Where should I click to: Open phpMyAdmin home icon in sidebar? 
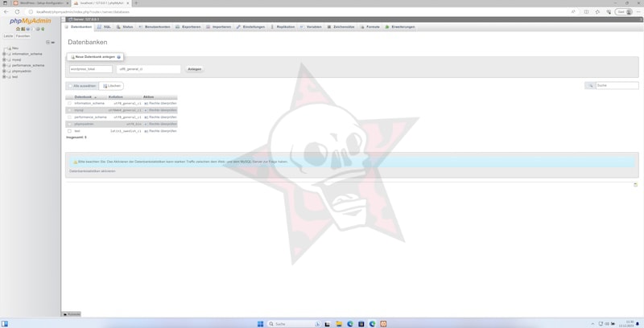pyautogui.click(x=18, y=29)
